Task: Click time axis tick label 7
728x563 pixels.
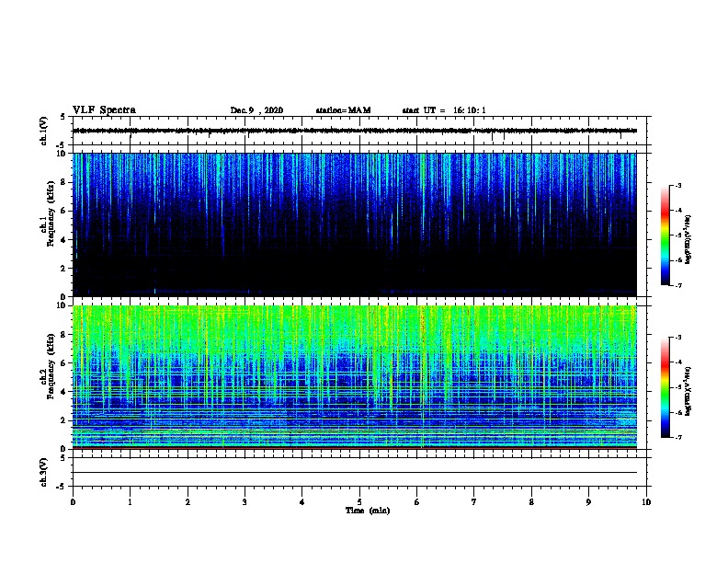Action: (x=474, y=502)
